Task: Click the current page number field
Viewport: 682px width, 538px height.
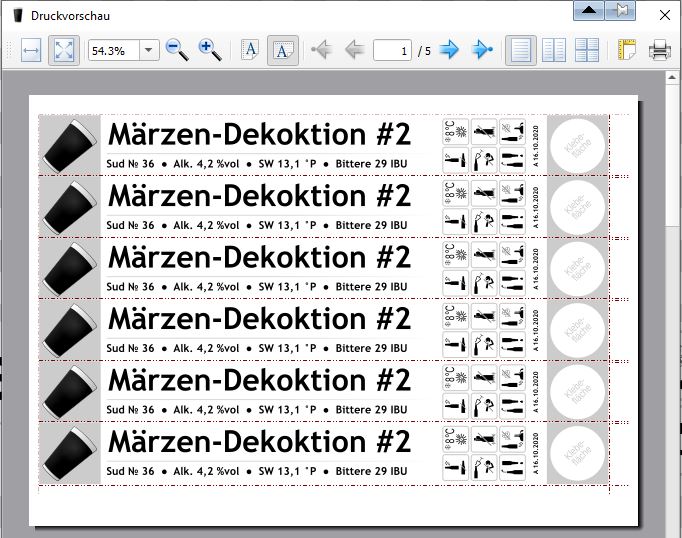Action: point(392,50)
